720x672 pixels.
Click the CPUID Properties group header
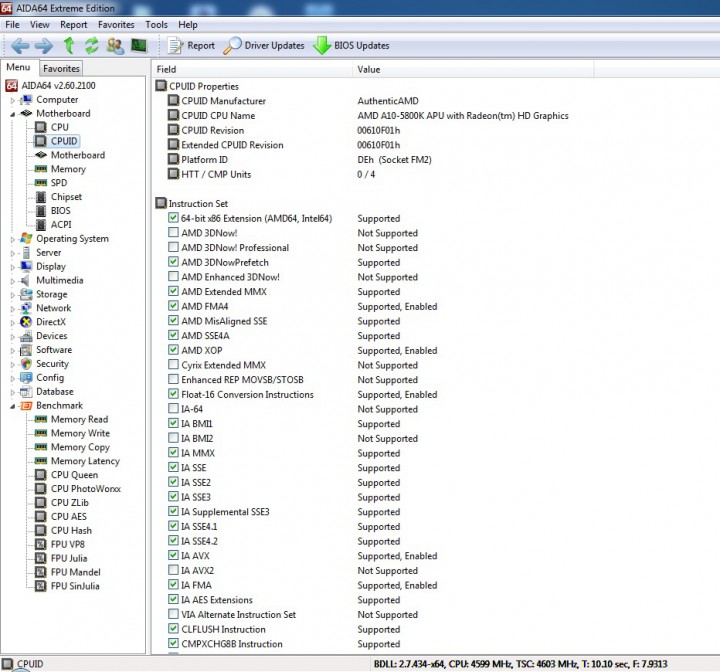[204, 86]
